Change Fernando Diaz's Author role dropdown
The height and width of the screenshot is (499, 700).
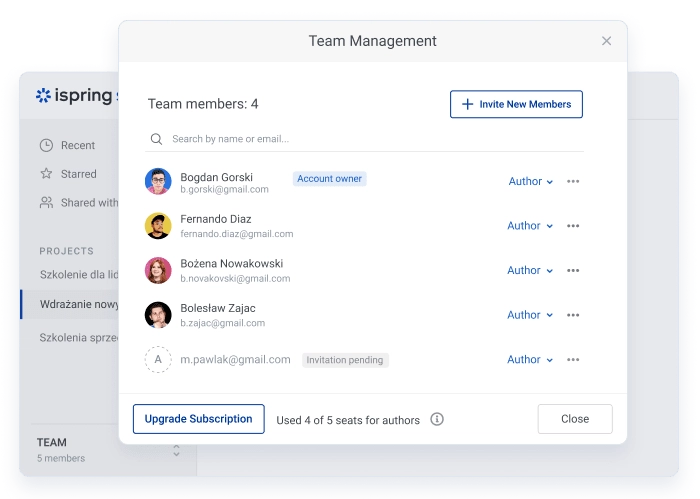(x=530, y=226)
